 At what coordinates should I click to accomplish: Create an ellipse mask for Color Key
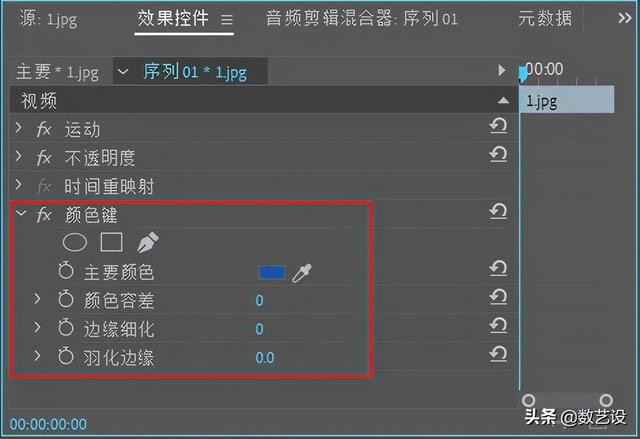[75, 242]
